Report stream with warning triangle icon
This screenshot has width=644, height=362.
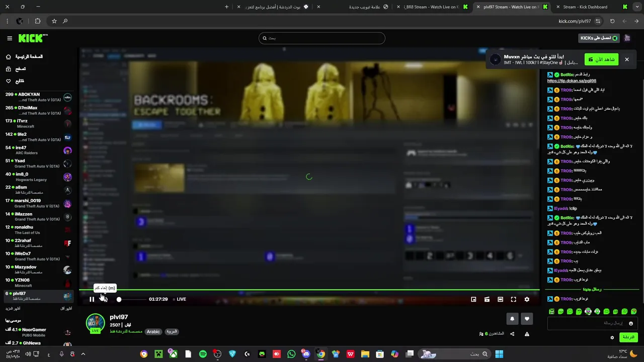coord(527,334)
